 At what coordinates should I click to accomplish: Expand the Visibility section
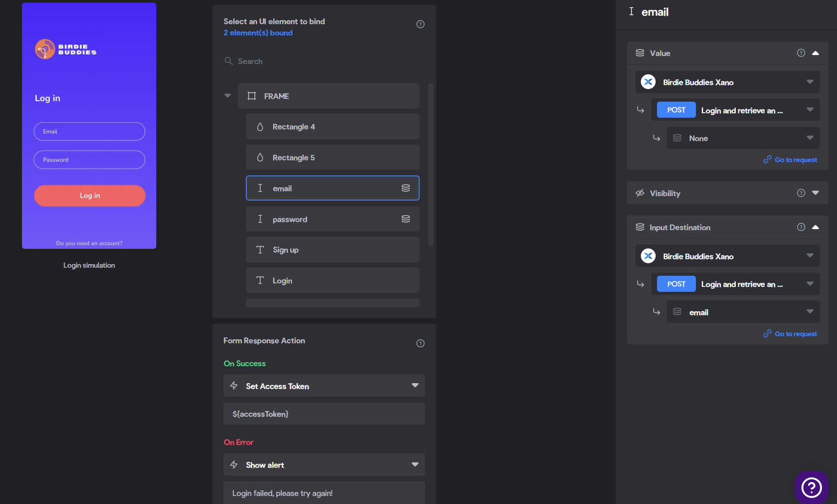pyautogui.click(x=816, y=193)
